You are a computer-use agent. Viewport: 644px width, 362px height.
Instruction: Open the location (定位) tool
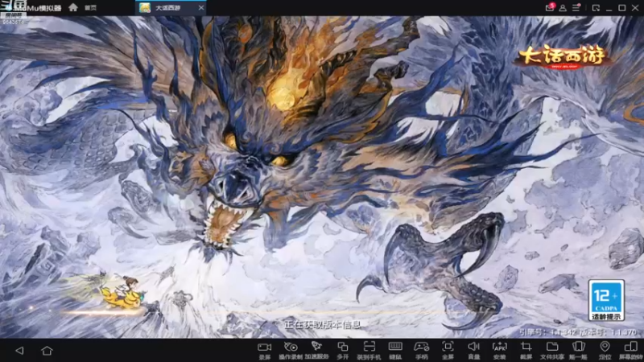(605, 351)
